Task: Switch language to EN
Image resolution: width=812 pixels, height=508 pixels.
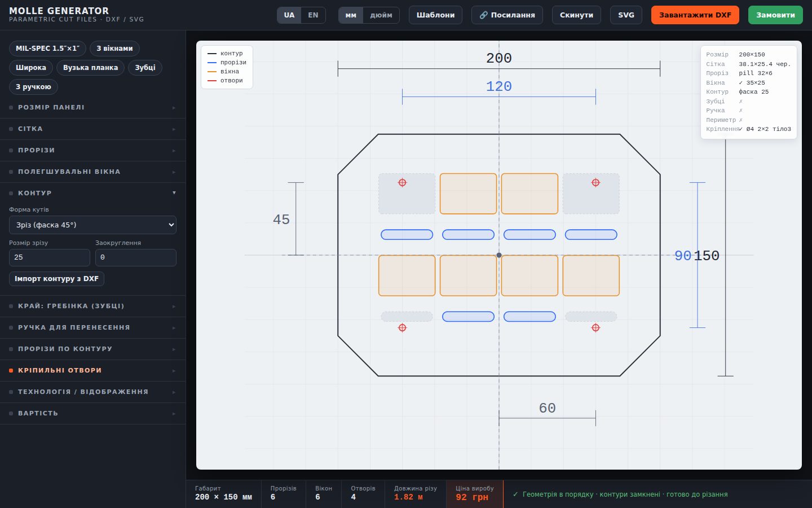Action: coord(313,15)
